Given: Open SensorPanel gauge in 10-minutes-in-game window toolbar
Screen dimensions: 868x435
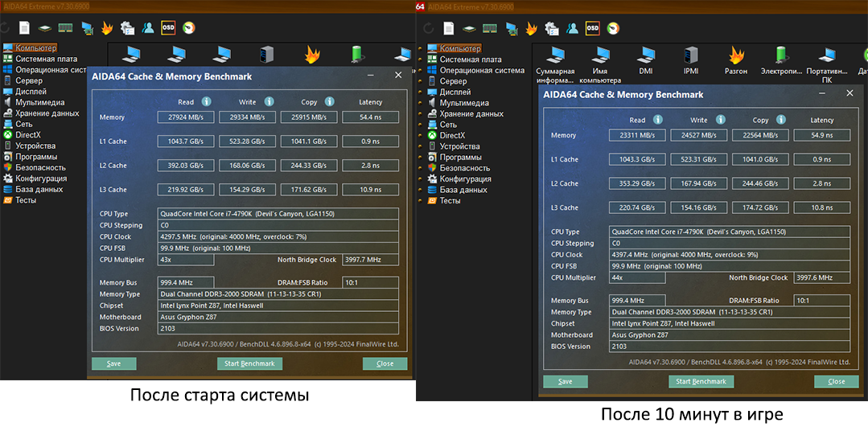Looking at the screenshot, I should [613, 28].
